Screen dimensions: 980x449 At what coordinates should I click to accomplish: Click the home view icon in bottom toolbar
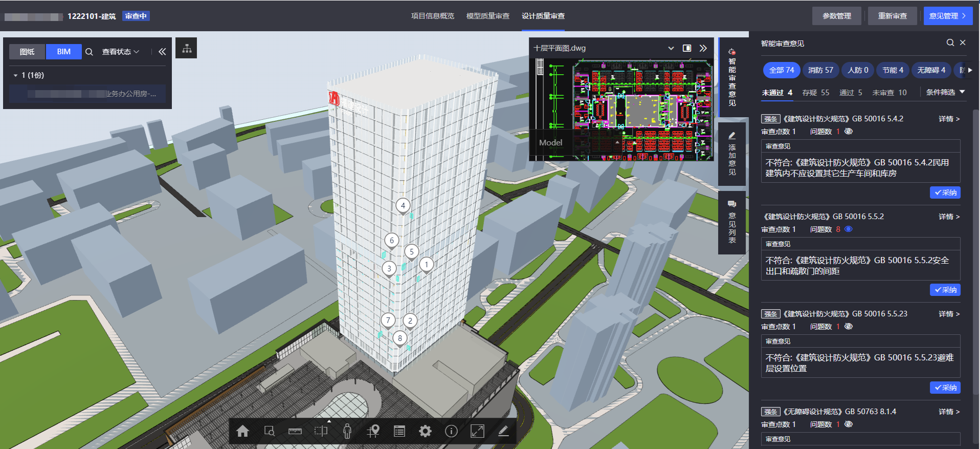(x=242, y=432)
